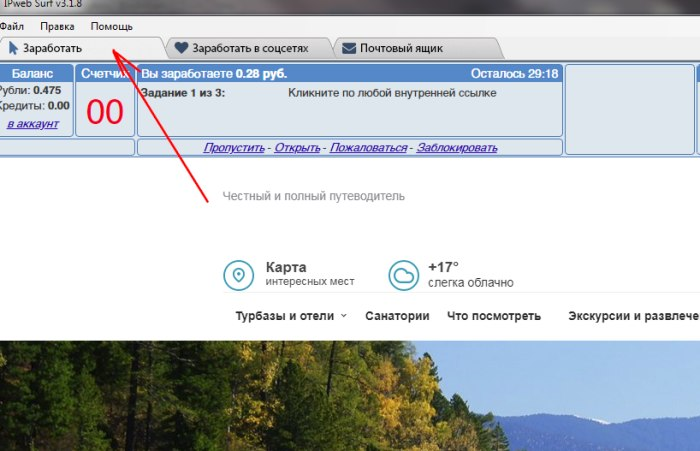Open the Файл menu
Viewport: 700px width, 451px height.
(11, 26)
